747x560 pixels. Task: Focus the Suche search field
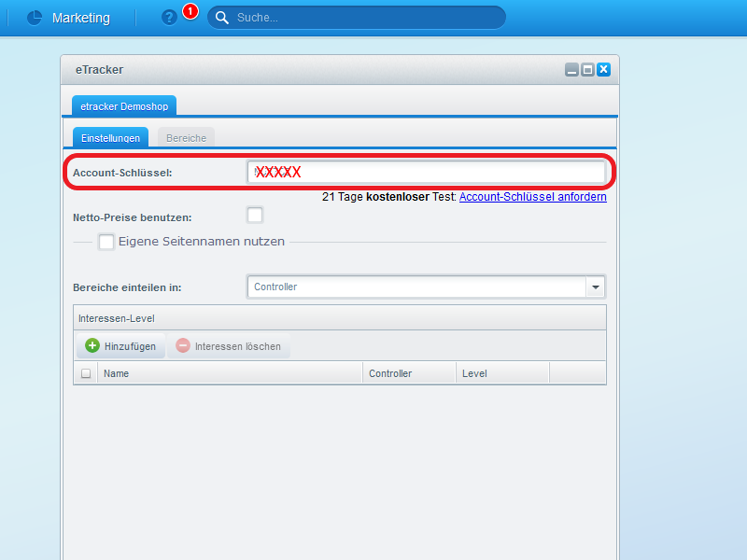pos(357,18)
